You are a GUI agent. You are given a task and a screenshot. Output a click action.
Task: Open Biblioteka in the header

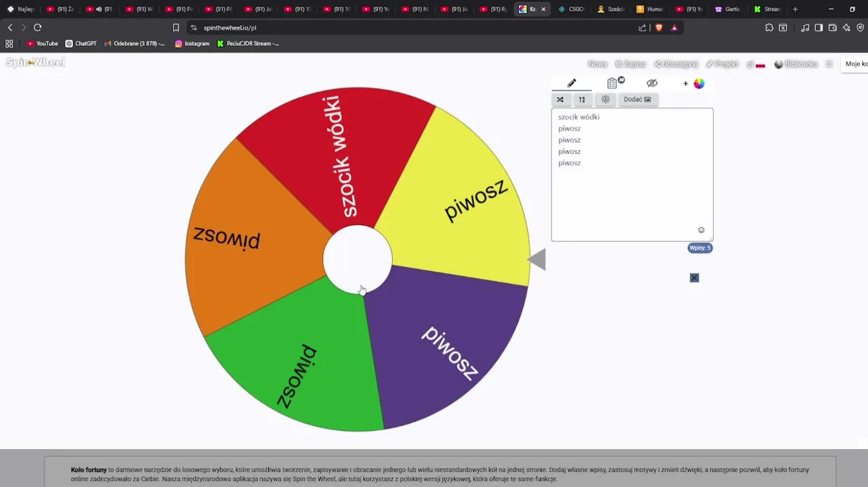tap(796, 64)
